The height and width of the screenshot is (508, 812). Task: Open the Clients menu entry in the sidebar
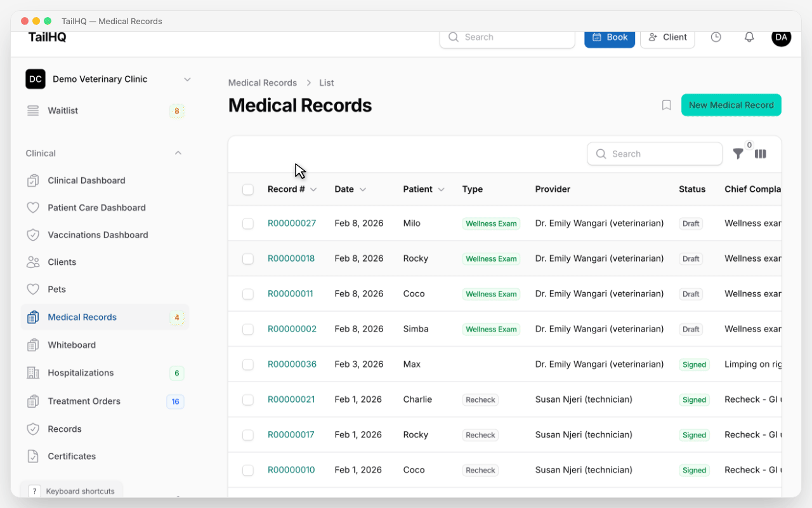62,262
